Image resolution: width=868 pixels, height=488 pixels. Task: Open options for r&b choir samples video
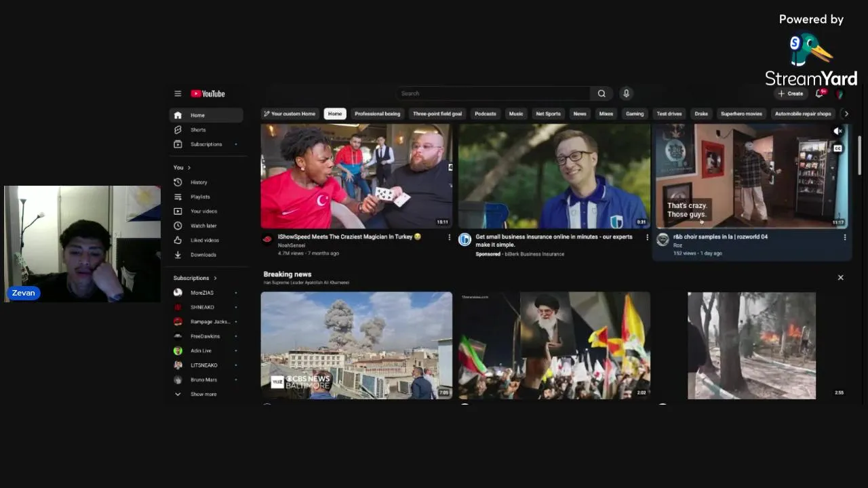(x=844, y=237)
